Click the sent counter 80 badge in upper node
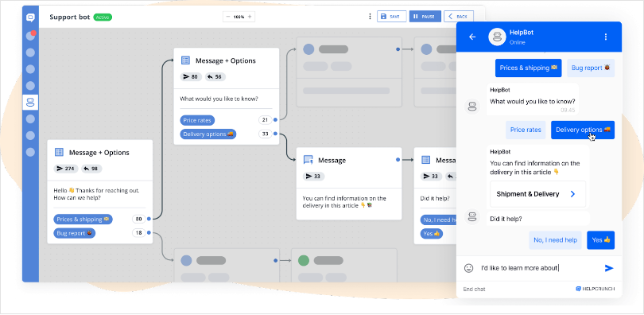Viewport: 644px width, 315px height. coord(191,77)
